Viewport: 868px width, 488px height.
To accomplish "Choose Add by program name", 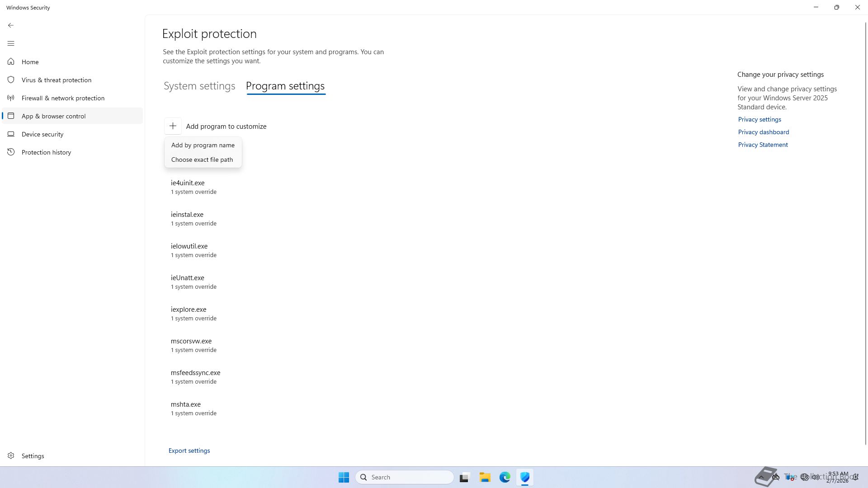I will 203,145.
